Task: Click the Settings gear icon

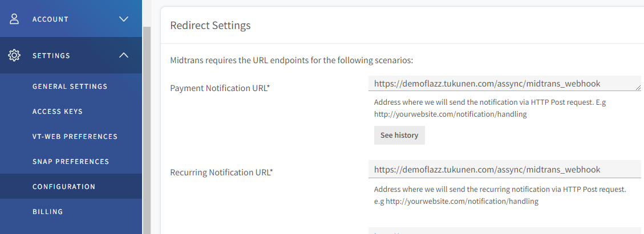Action: pyautogui.click(x=14, y=55)
